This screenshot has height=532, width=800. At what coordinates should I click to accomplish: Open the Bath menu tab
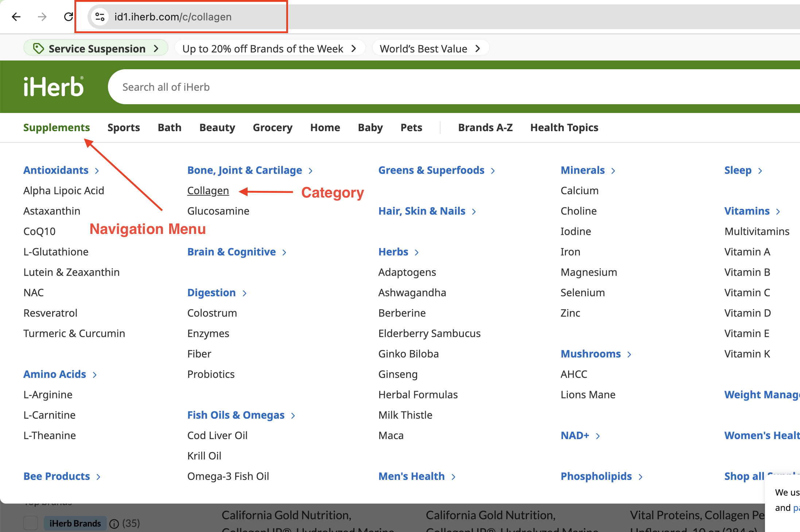coord(170,128)
